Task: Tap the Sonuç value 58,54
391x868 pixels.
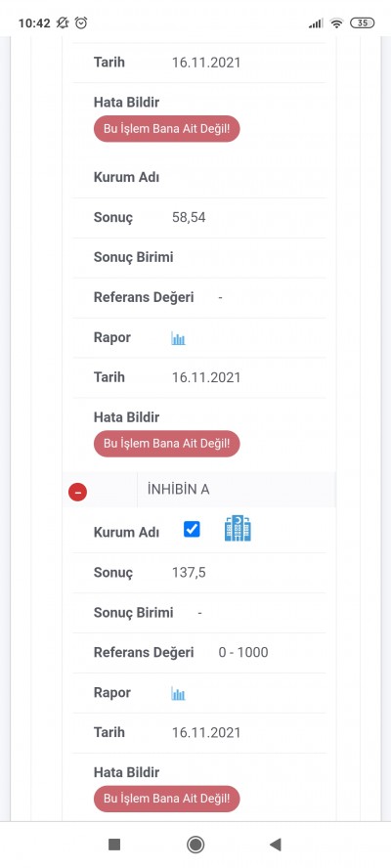Action: (189, 218)
